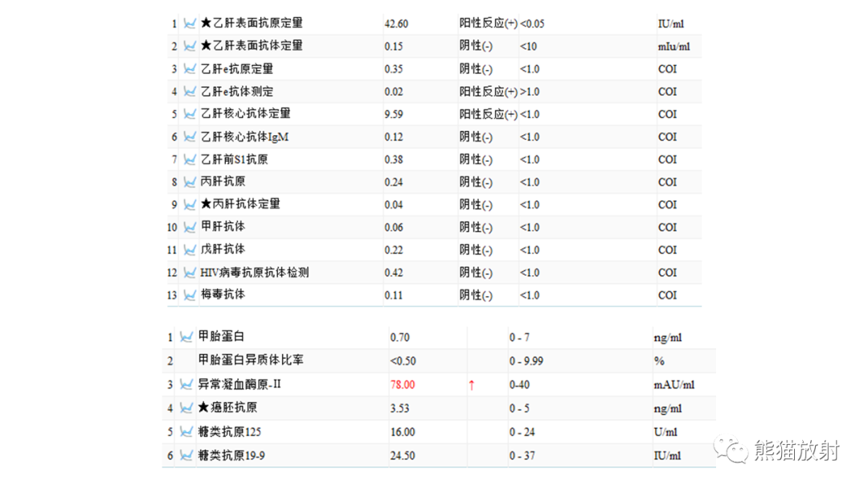Open trend chart icon for 乙肝e抗原定量
The width and height of the screenshot is (868, 489).
pyautogui.click(x=190, y=68)
